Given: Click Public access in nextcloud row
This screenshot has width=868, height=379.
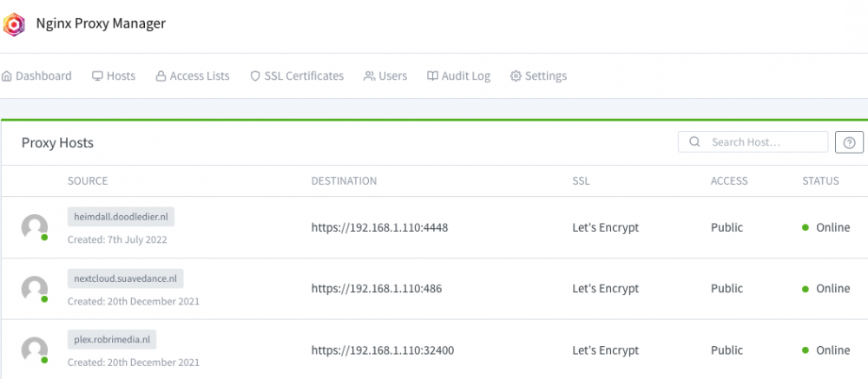Looking at the screenshot, I should (727, 288).
